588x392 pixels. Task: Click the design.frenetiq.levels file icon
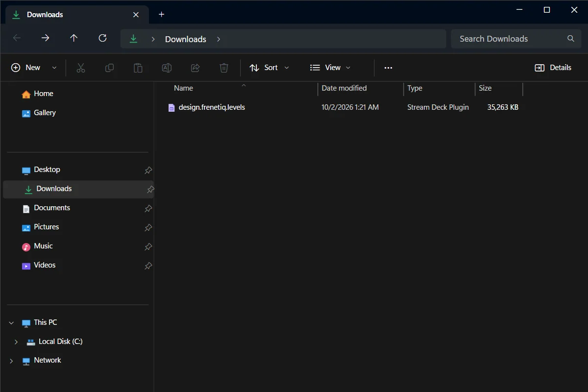click(x=171, y=107)
